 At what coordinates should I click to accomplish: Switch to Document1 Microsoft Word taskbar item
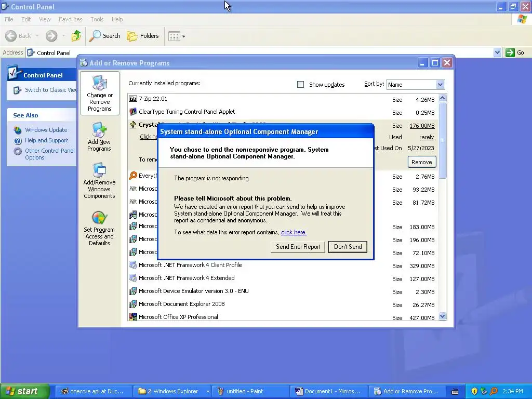(x=328, y=391)
